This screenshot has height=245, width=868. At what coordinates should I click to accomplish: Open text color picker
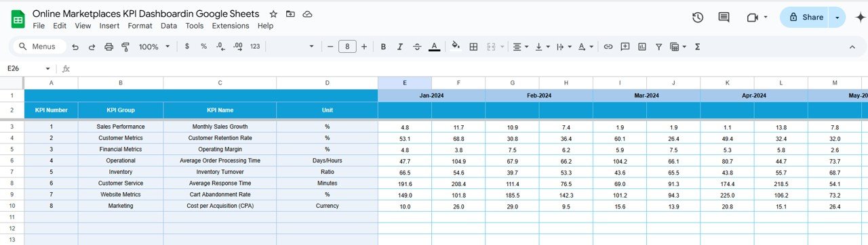point(435,47)
